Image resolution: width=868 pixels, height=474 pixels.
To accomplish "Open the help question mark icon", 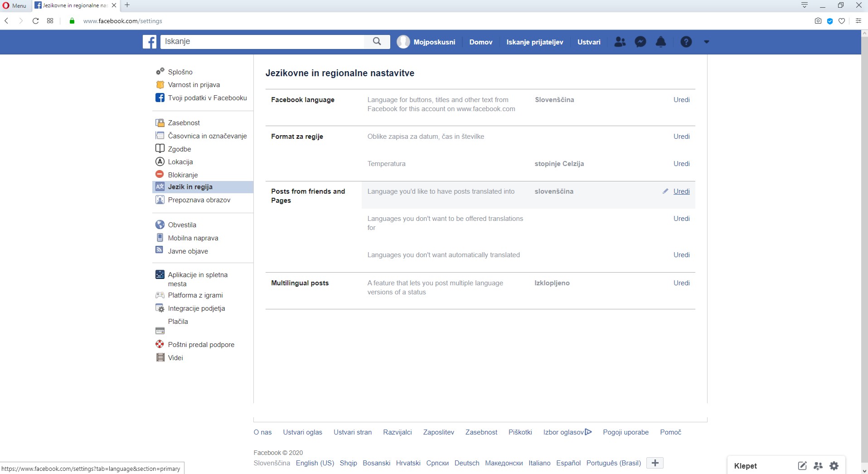I will (x=686, y=42).
